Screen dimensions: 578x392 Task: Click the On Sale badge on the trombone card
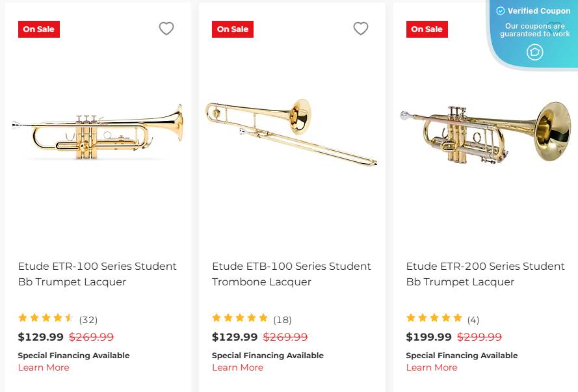click(x=232, y=29)
